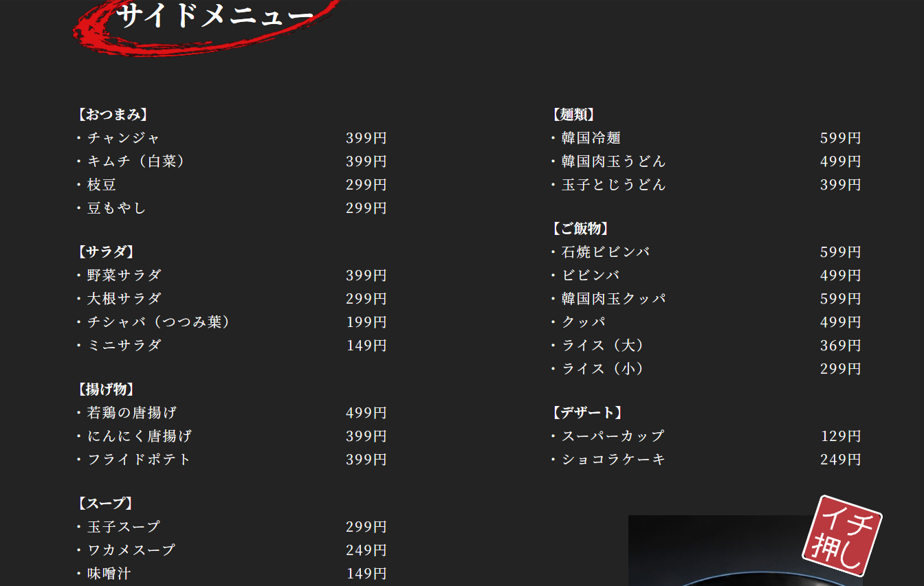Click the 【スープ】 section heading
The image size is (924, 586).
point(104,504)
